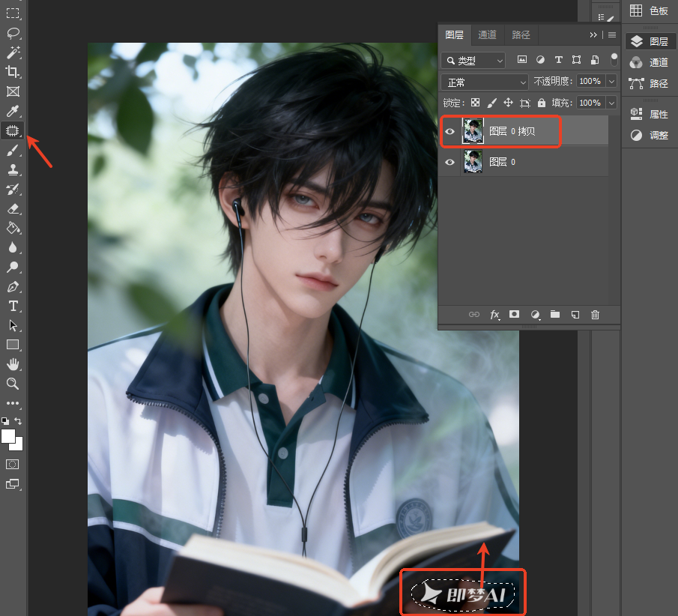Switch to the 通道 tab
This screenshot has height=616, width=678.
(487, 34)
